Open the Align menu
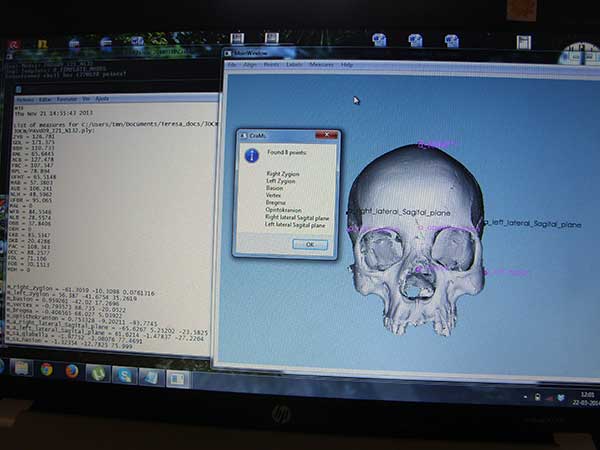The width and height of the screenshot is (600, 450). click(249, 65)
